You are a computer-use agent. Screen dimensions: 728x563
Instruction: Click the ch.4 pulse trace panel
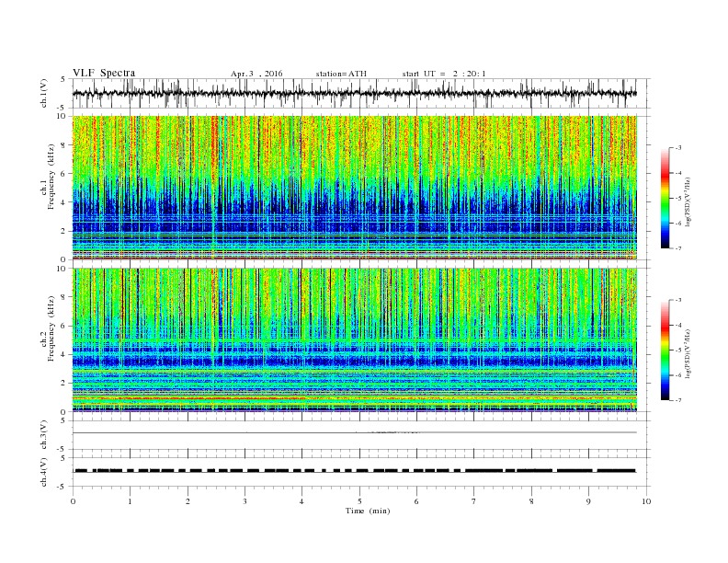[361, 472]
